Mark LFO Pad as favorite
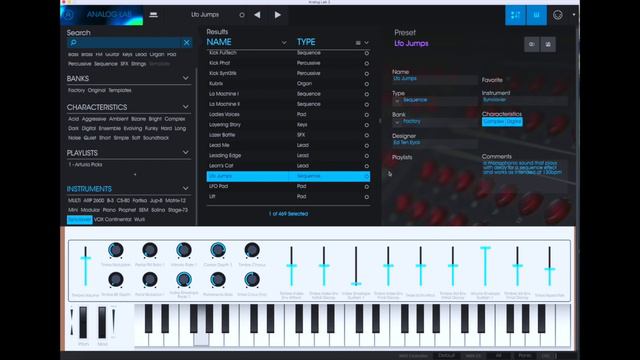Screen dimensions: 640x360 click(367, 187)
